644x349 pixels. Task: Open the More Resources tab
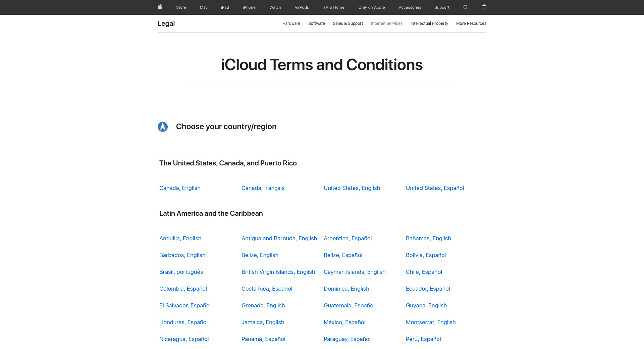[471, 23]
